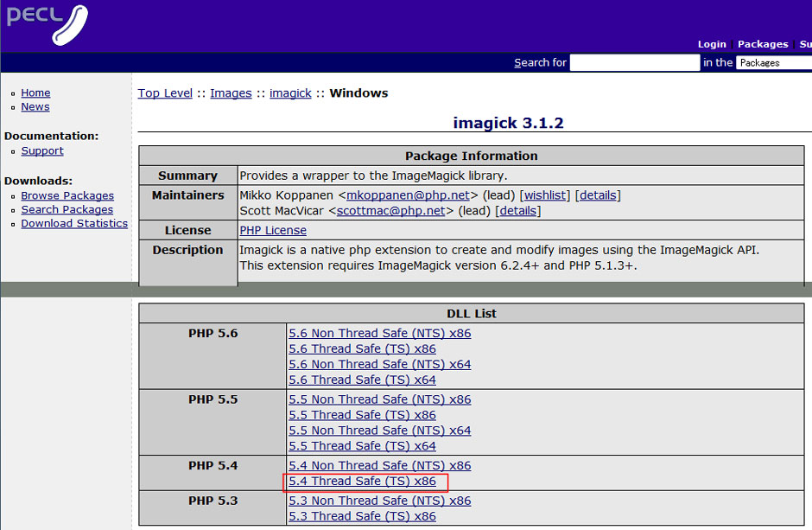View details for Mikko Koppanen

tap(598, 195)
